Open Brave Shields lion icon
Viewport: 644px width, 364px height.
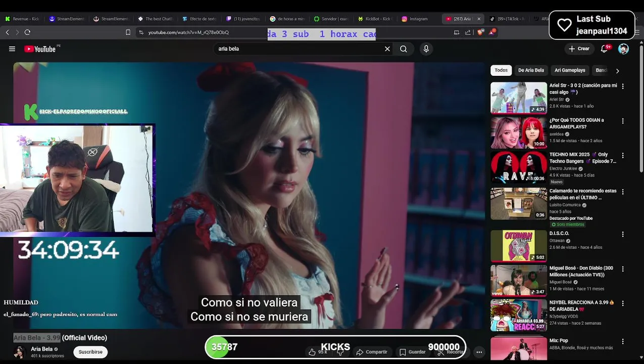click(x=481, y=32)
